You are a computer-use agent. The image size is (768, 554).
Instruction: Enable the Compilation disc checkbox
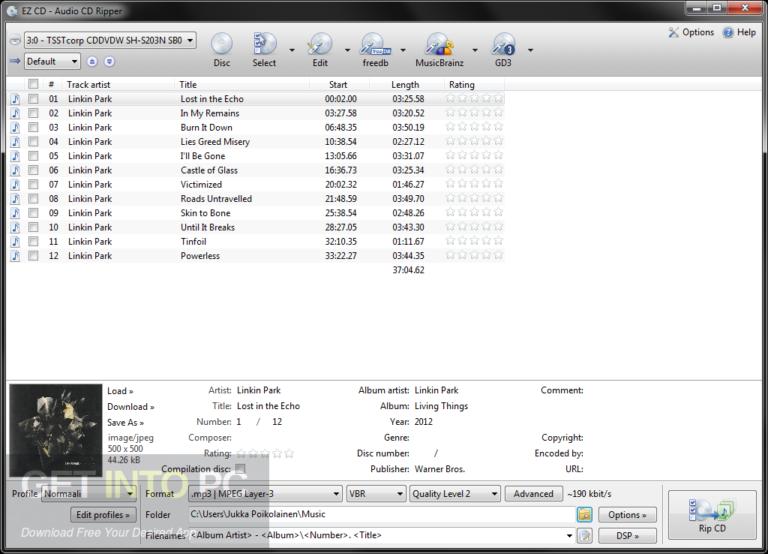click(x=240, y=469)
